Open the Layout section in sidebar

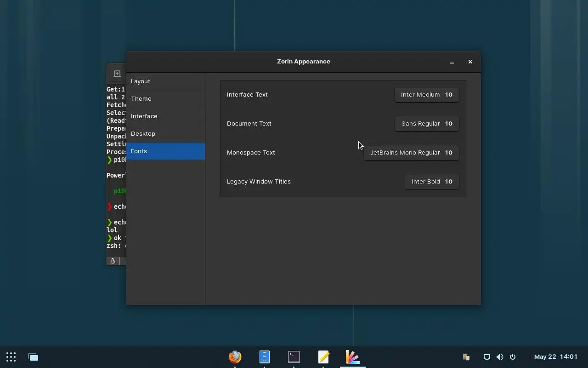tap(165, 81)
